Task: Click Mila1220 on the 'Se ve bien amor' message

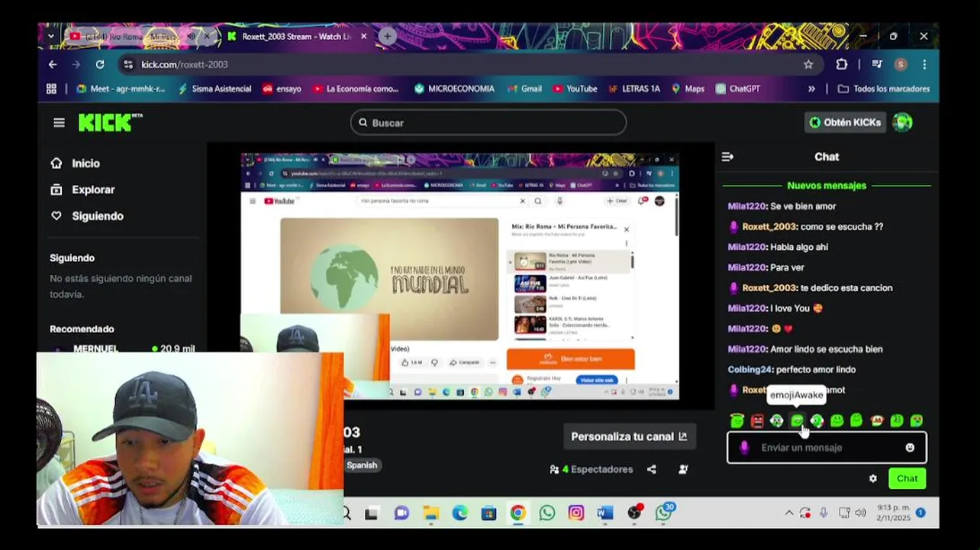Action: pos(746,206)
